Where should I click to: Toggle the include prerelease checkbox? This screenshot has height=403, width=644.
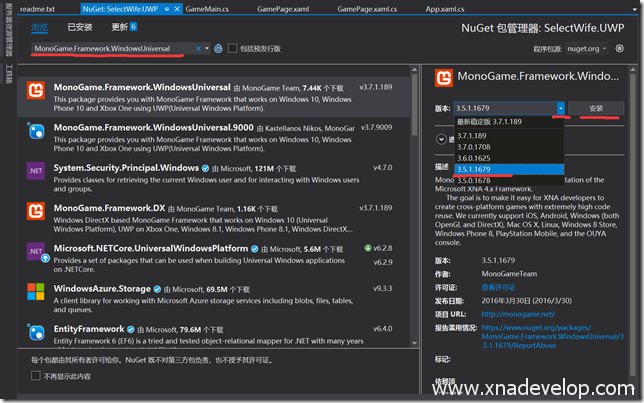click(233, 48)
